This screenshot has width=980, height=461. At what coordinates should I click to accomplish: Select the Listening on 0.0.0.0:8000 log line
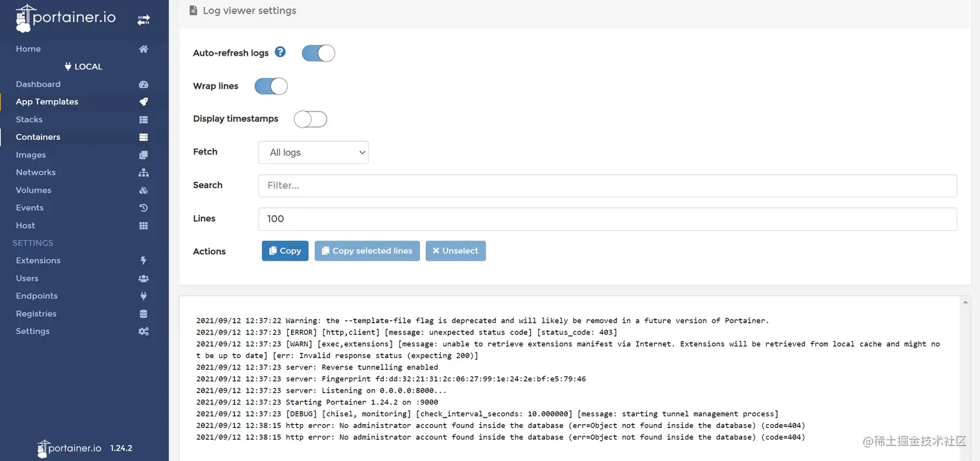tap(321, 391)
